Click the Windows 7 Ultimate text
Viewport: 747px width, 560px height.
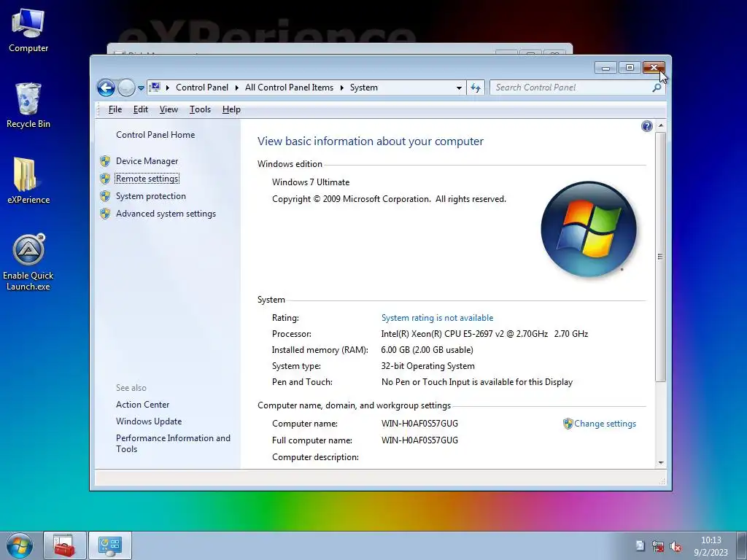coord(311,182)
